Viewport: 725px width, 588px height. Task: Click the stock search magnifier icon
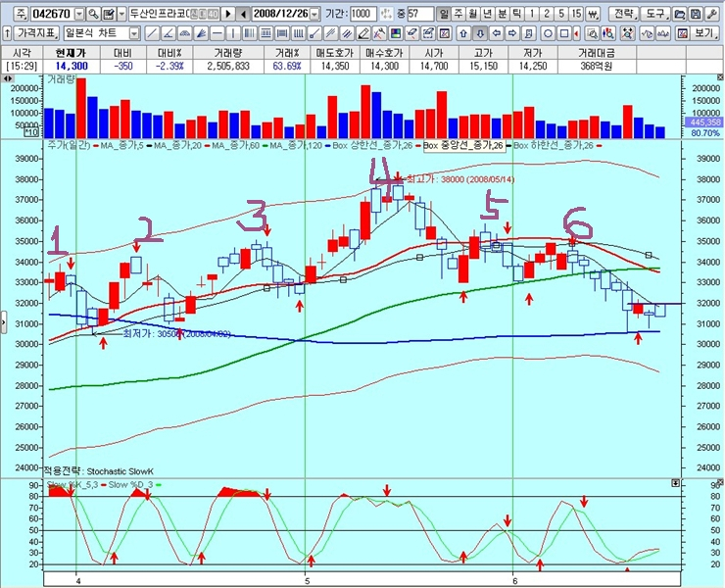coord(93,15)
